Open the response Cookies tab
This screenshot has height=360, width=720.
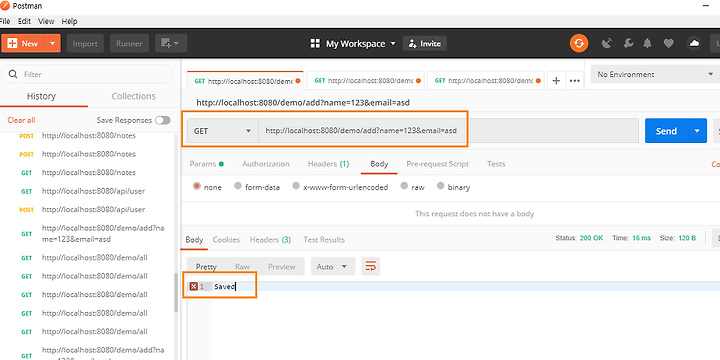pos(226,239)
